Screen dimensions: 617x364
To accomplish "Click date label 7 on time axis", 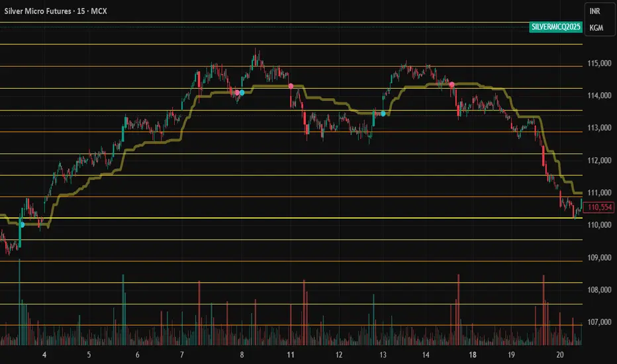I will [182, 355].
